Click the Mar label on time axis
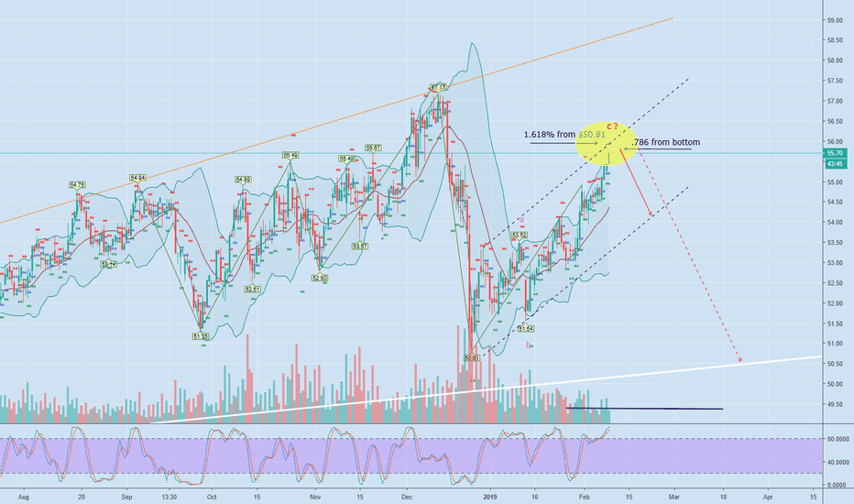The width and height of the screenshot is (854, 504). (673, 497)
